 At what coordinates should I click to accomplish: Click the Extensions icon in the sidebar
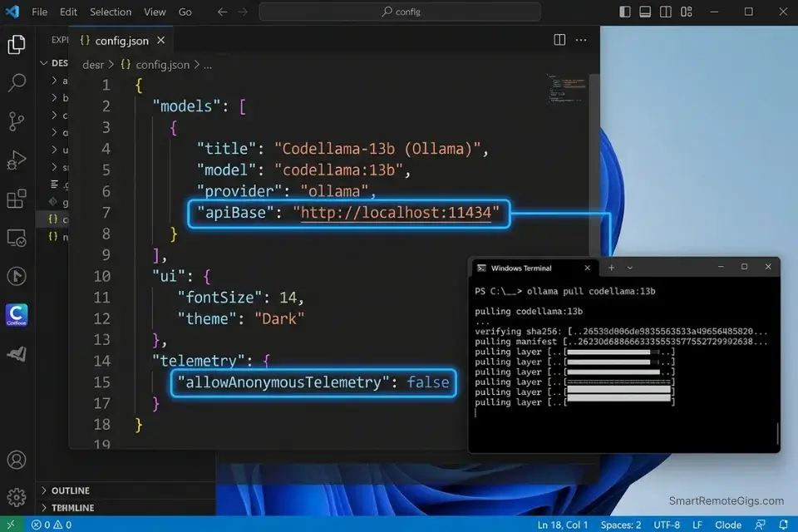pos(17,198)
